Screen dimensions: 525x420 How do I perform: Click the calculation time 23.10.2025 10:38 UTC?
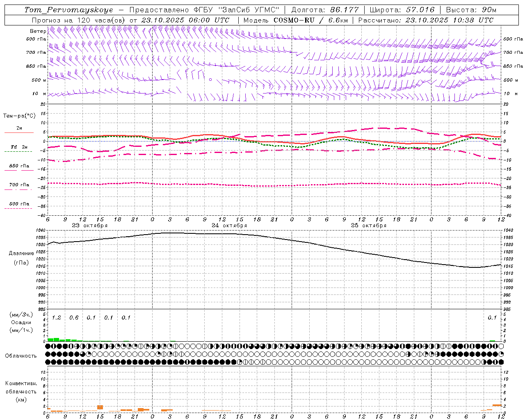pyautogui.click(x=449, y=20)
